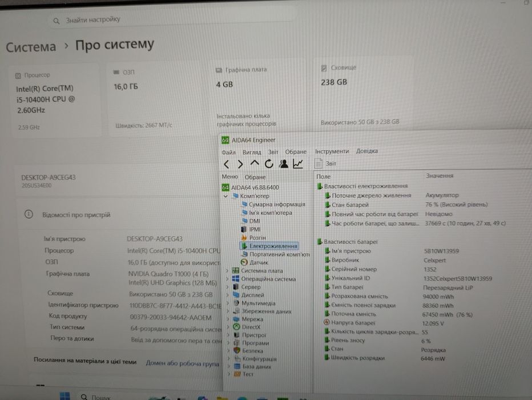Click the Значення column header

pyautogui.click(x=440, y=176)
